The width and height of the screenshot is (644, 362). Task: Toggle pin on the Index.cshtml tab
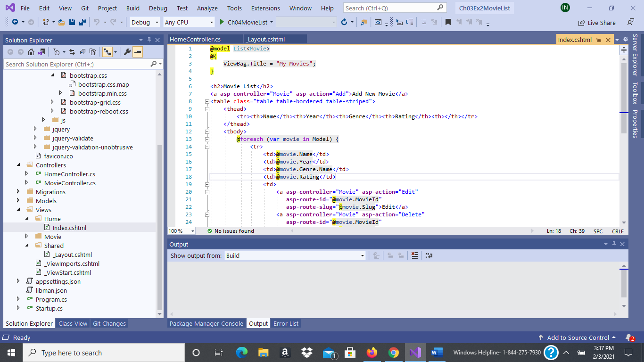click(599, 40)
